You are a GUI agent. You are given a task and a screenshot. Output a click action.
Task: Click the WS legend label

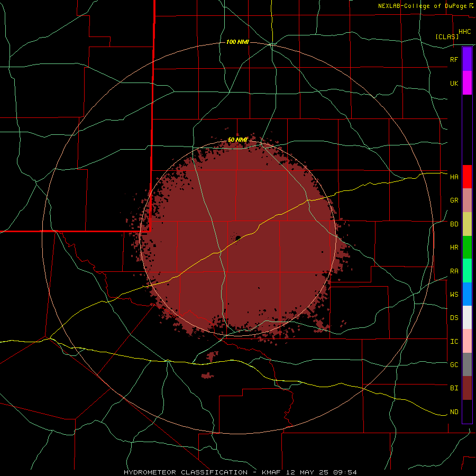[454, 295]
